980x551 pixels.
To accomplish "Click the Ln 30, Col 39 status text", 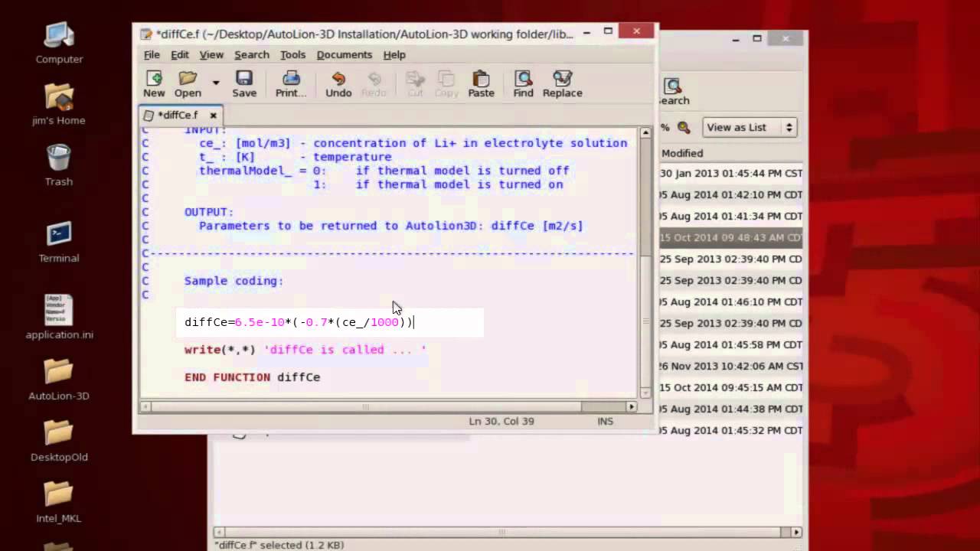I will (501, 421).
